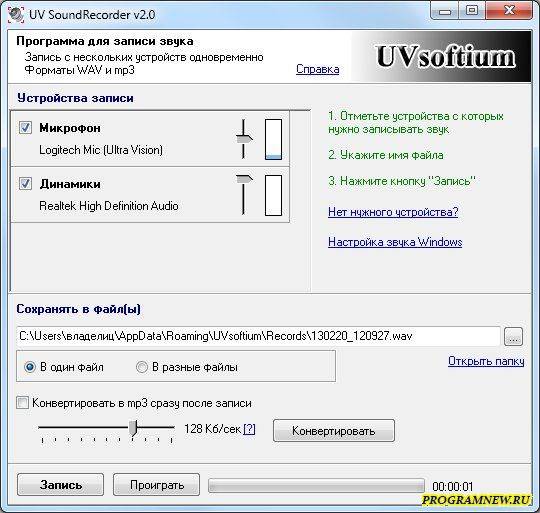Click the microphone level meter
The image size is (540, 513).
coord(273,139)
